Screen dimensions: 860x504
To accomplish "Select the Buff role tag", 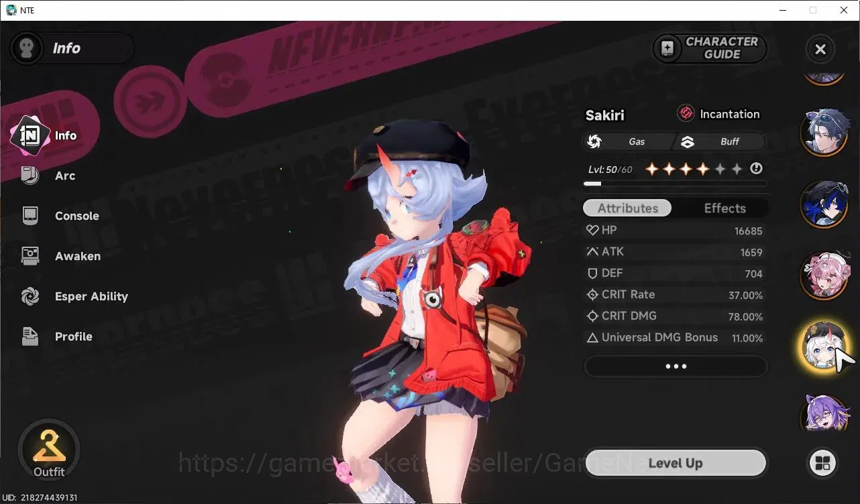I will [720, 141].
